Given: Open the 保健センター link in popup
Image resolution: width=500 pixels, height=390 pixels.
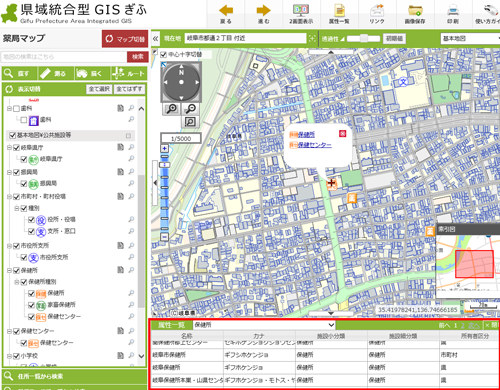Looking at the screenshot, I should (314, 145).
